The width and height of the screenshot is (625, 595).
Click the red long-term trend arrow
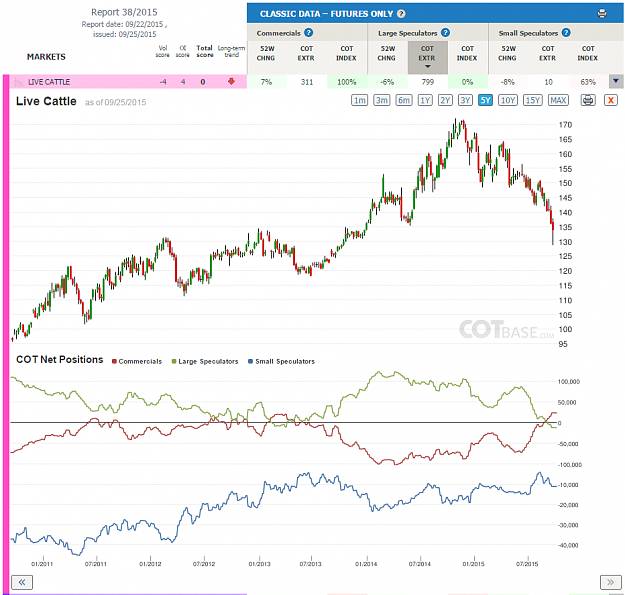pos(231,82)
